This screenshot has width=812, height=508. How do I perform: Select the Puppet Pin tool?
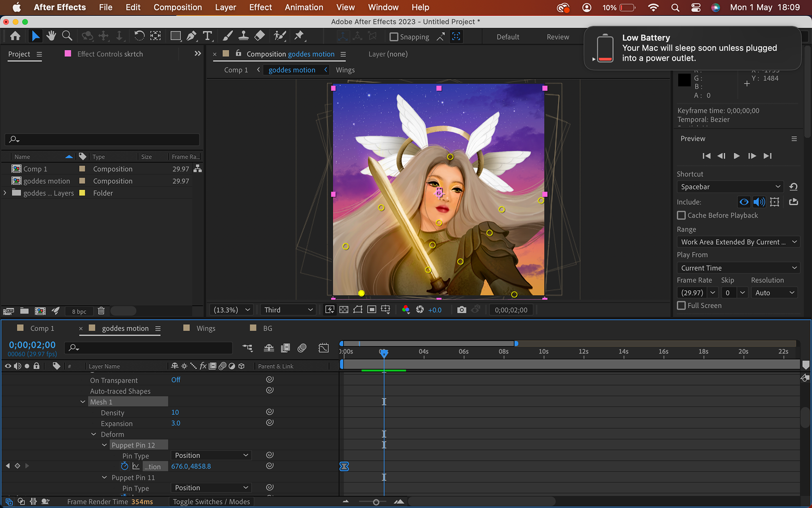pyautogui.click(x=299, y=36)
